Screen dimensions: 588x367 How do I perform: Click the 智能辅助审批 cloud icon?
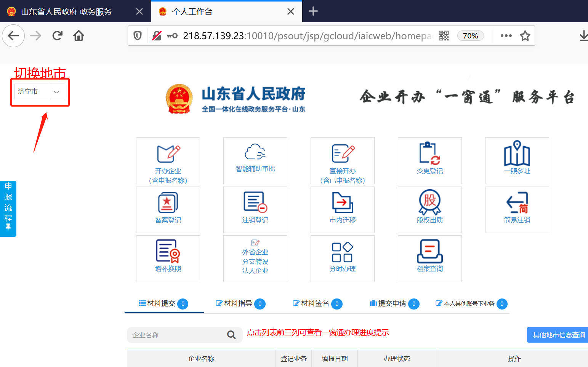tap(255, 152)
